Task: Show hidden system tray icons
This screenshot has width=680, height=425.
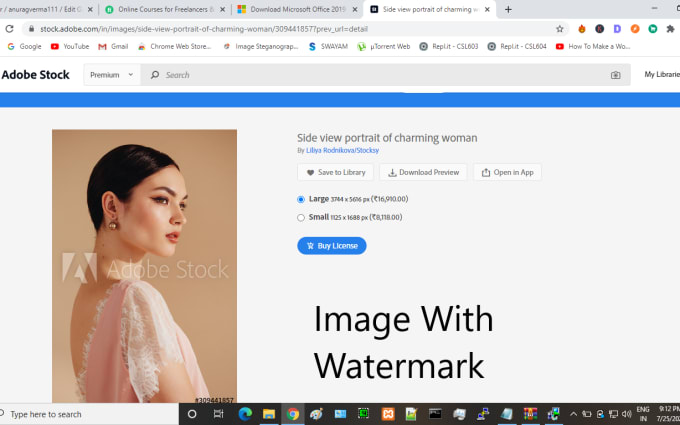Action: point(573,414)
